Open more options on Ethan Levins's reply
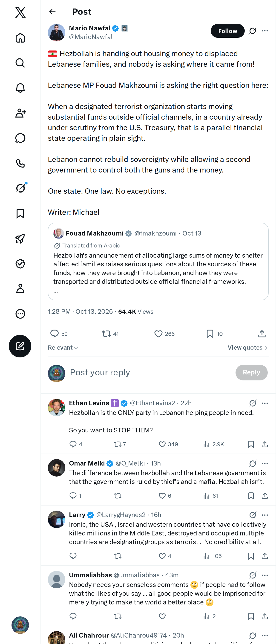This screenshot has width=276, height=644. click(x=265, y=403)
